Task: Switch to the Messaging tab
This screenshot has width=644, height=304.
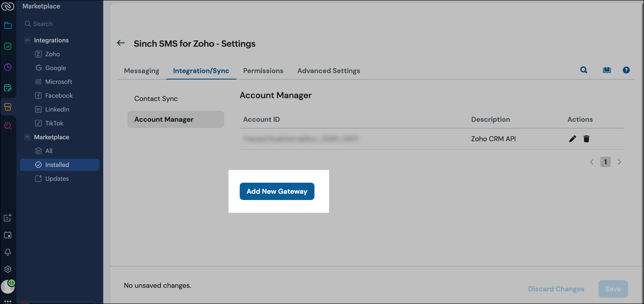Action: (141, 71)
